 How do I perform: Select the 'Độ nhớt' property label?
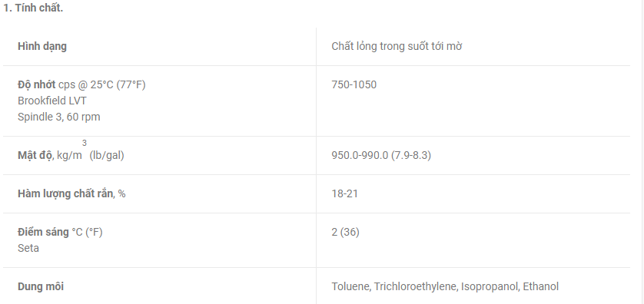(x=37, y=84)
